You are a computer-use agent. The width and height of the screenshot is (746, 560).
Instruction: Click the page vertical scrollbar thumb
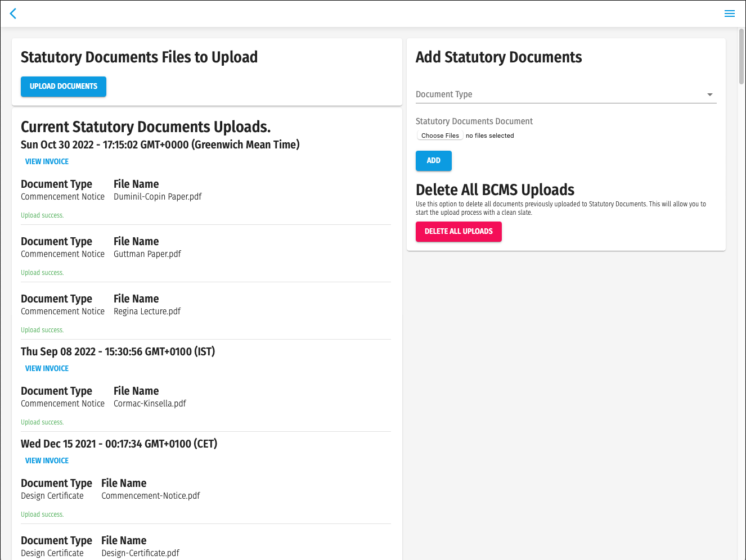(x=741, y=56)
